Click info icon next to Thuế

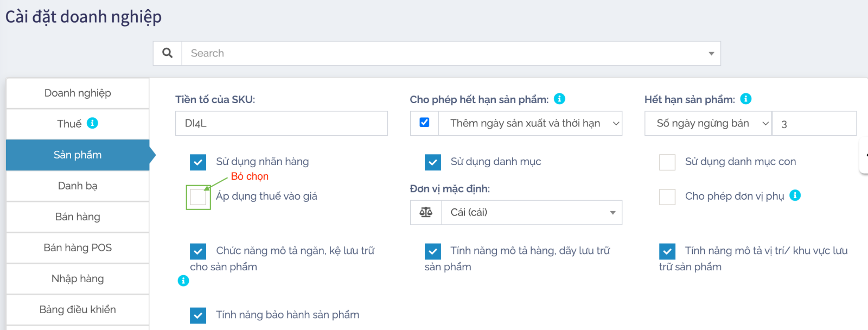pos(93,123)
